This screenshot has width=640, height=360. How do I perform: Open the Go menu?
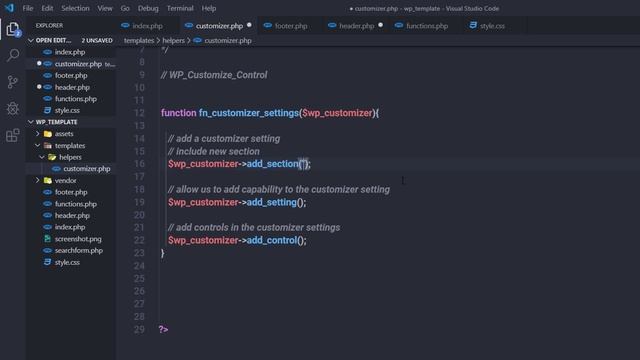[125, 8]
